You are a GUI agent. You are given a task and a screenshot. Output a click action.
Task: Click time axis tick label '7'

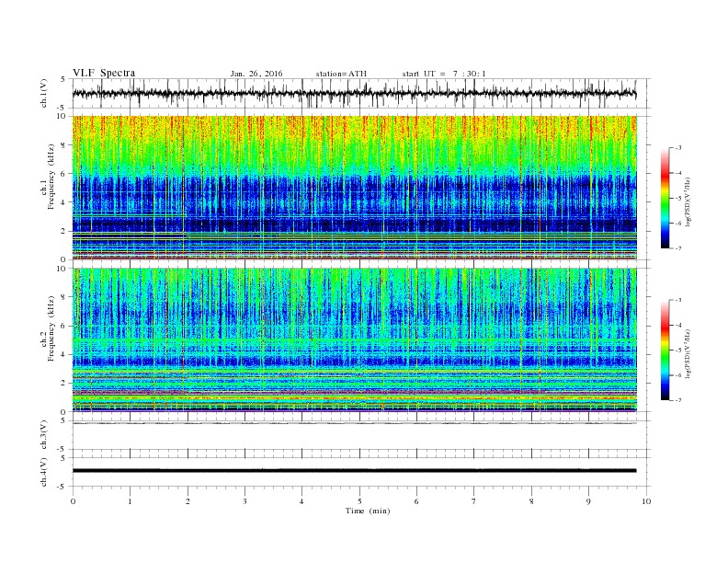click(x=474, y=501)
